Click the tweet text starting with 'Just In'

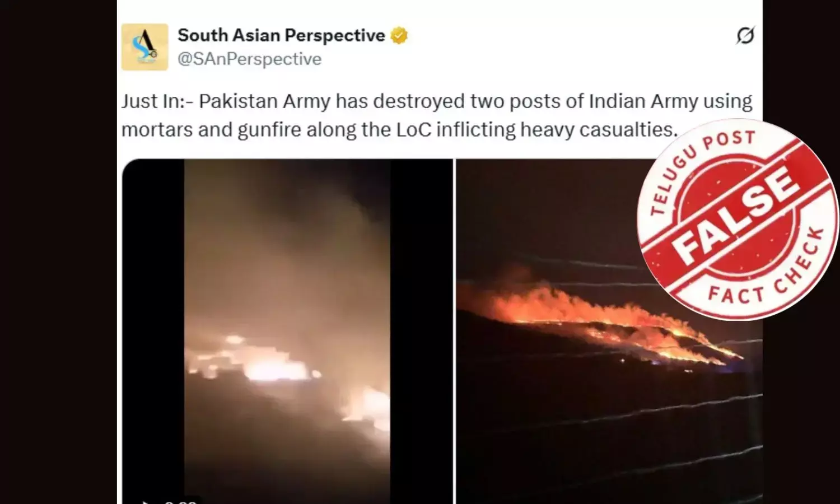click(x=437, y=115)
